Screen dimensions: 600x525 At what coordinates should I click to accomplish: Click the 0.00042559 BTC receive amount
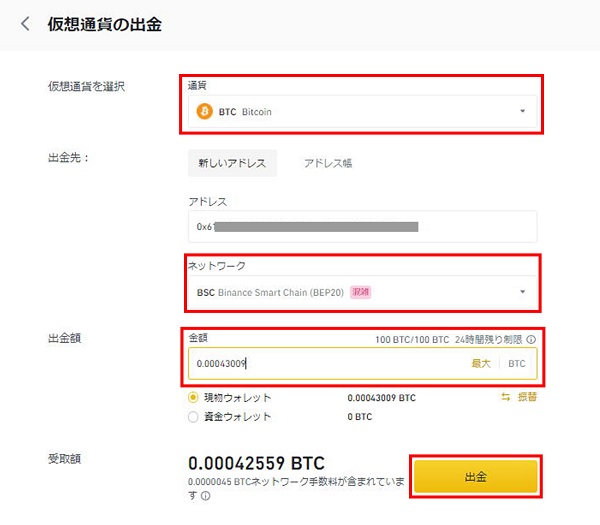click(256, 463)
